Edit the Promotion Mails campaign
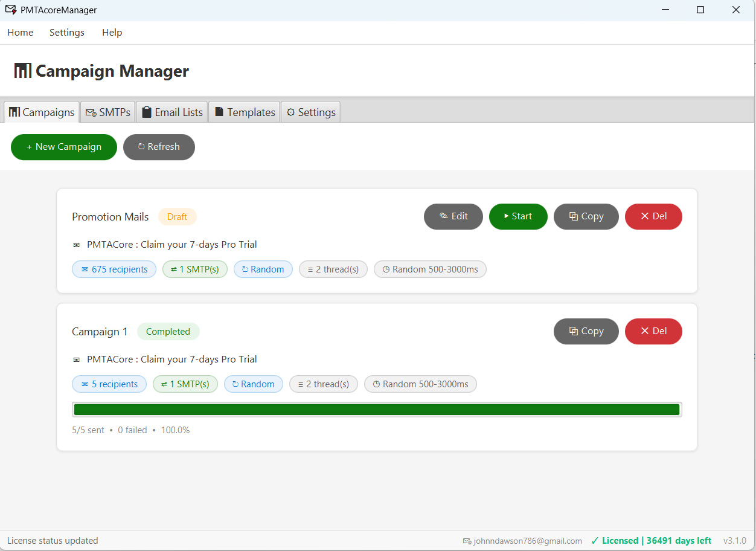The width and height of the screenshot is (756, 551). pyautogui.click(x=453, y=216)
